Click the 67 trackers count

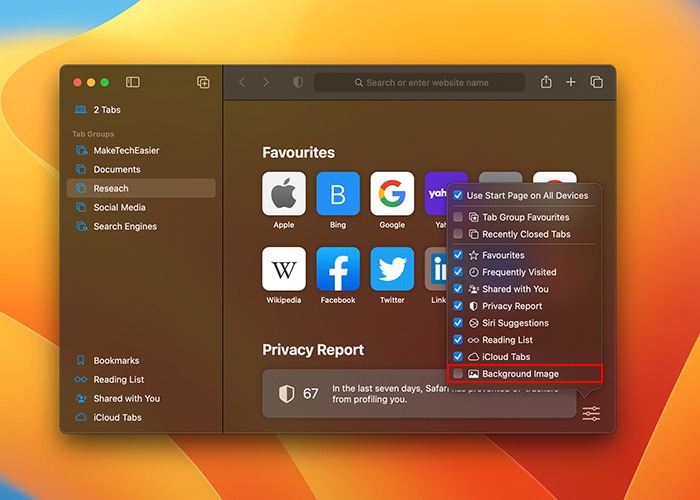(311, 393)
